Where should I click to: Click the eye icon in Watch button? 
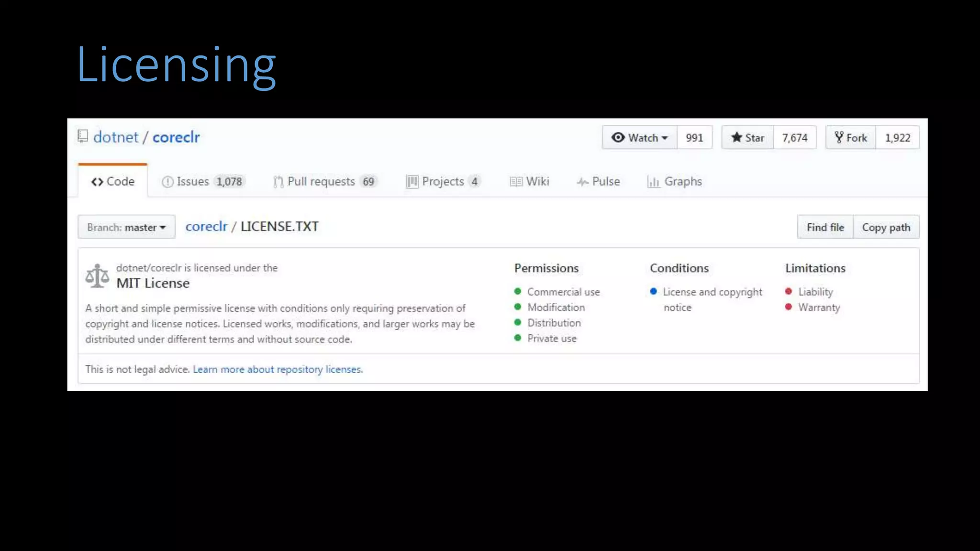click(x=618, y=138)
